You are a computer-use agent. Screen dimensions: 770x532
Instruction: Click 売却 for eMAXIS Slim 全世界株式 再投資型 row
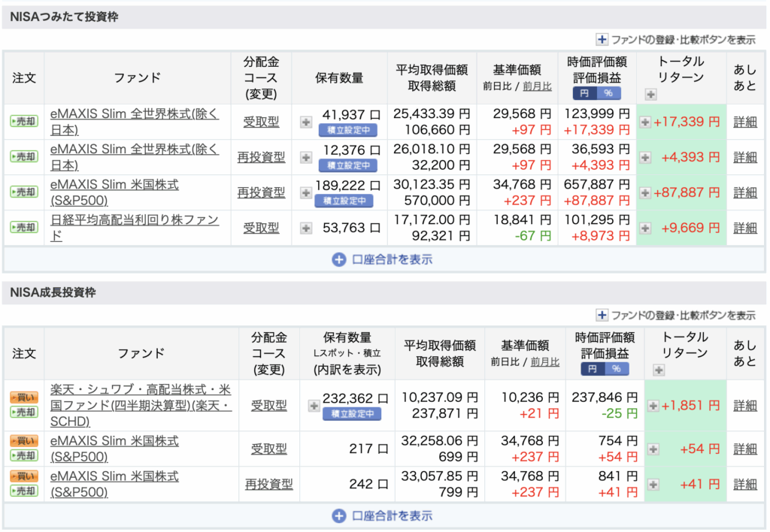click(24, 156)
